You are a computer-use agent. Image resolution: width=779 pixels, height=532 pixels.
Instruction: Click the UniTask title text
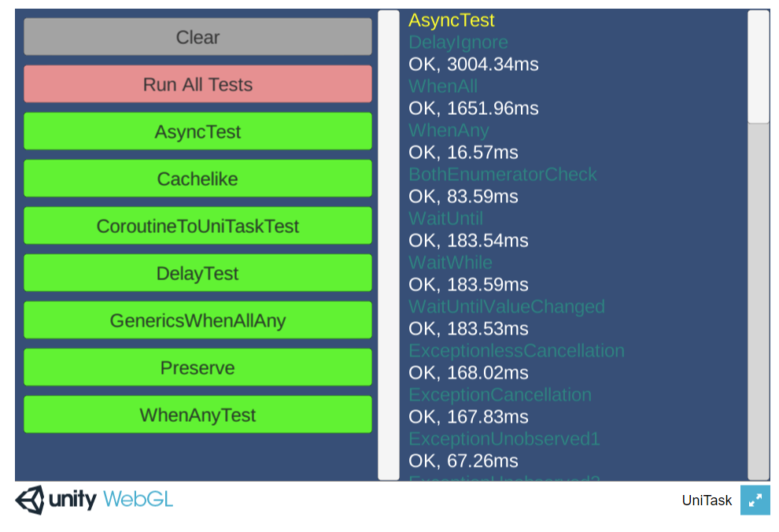(706, 500)
